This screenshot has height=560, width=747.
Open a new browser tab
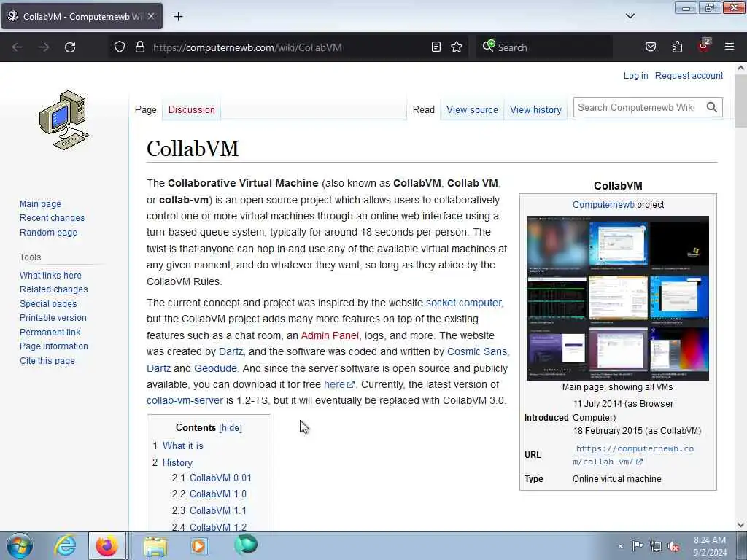[178, 17]
